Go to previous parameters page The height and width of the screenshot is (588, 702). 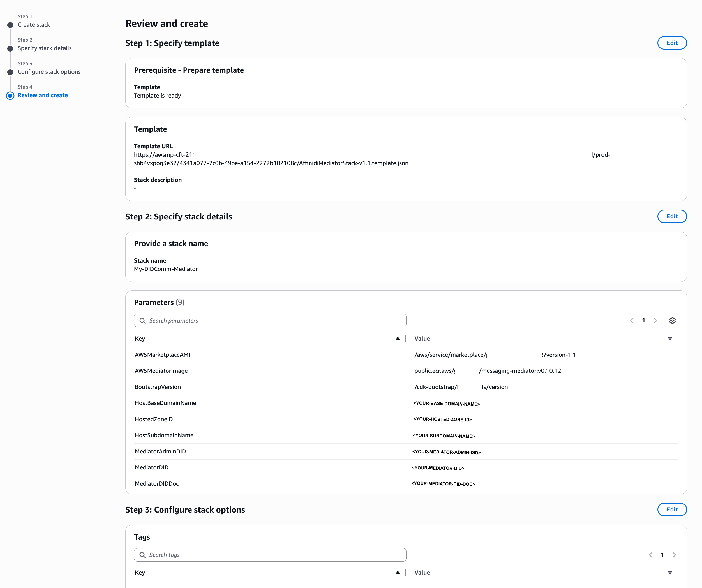pyautogui.click(x=632, y=320)
